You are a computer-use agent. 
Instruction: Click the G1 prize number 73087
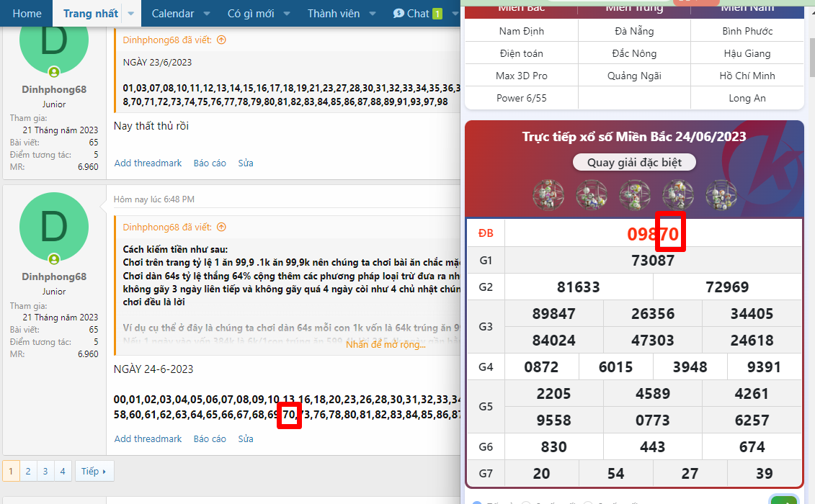pos(653,261)
